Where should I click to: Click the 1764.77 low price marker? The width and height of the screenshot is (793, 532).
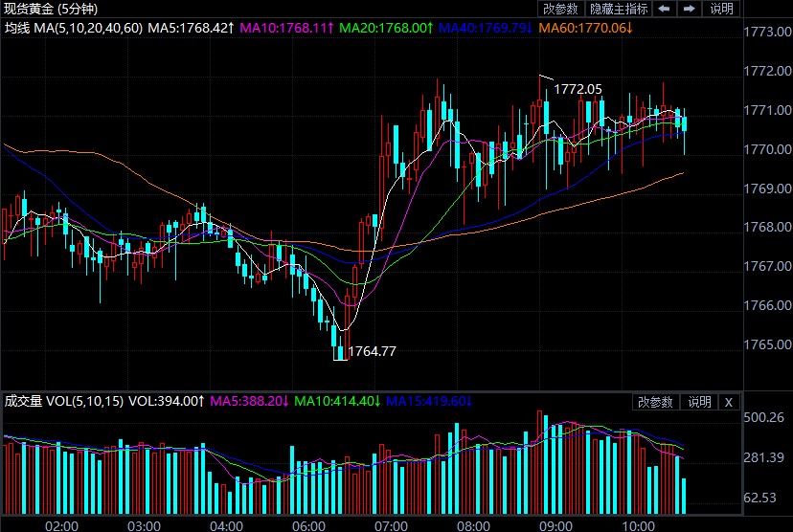[x=372, y=351]
